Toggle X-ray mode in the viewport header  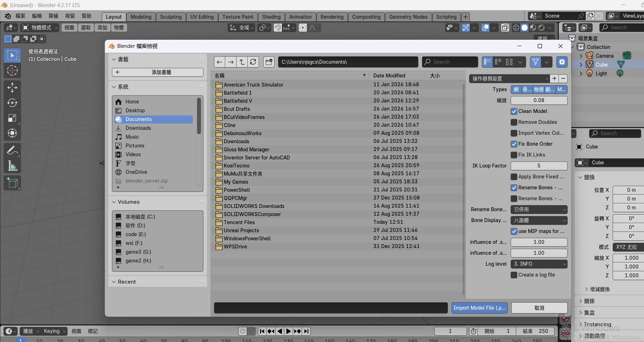[x=505, y=28]
